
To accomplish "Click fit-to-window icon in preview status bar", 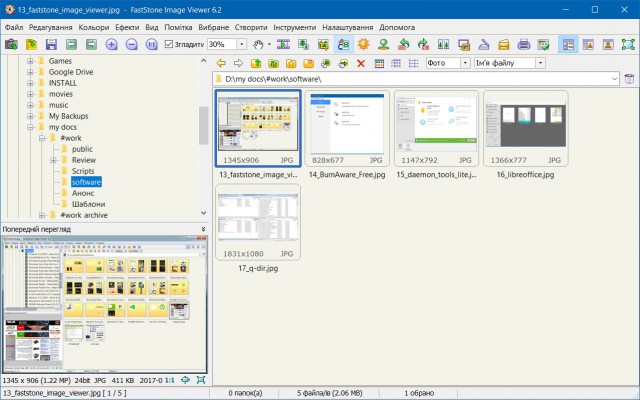I will pos(201,380).
